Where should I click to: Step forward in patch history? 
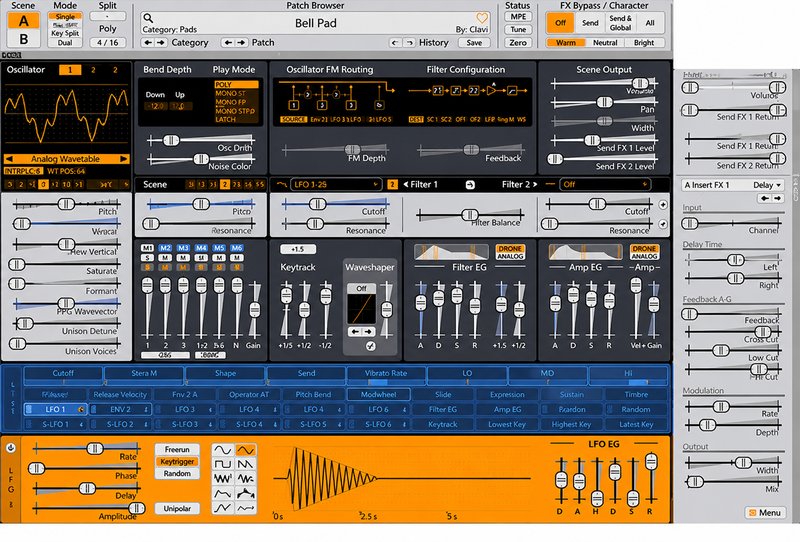tap(409, 42)
